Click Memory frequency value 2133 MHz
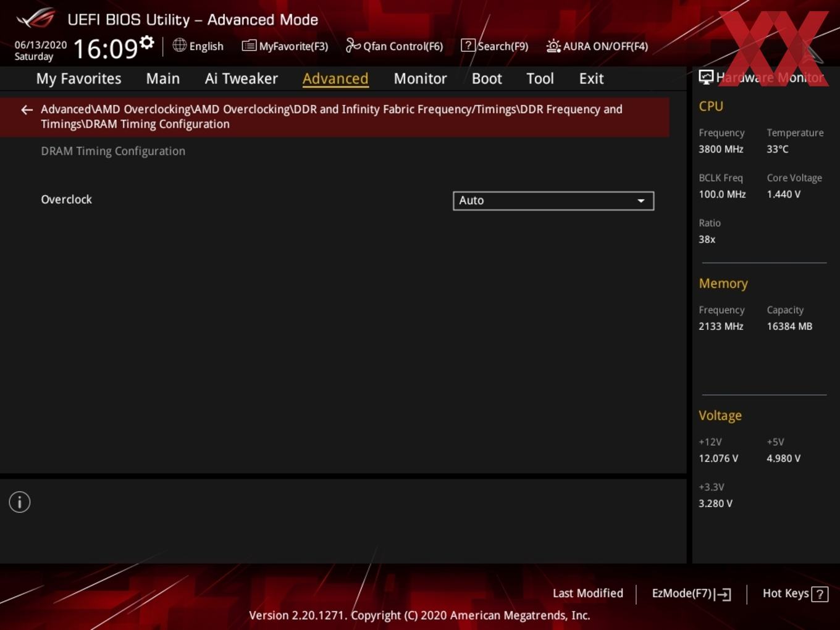The height and width of the screenshot is (630, 840). pos(721,327)
